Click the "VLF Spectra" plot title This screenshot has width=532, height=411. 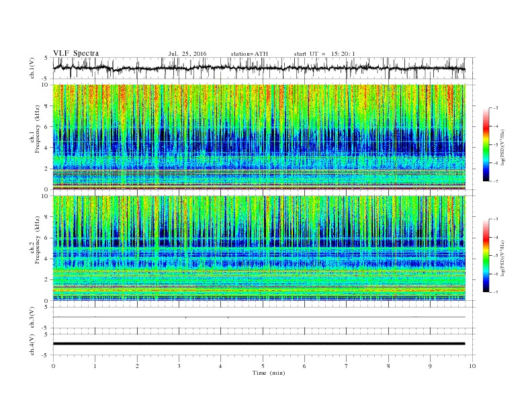point(76,53)
